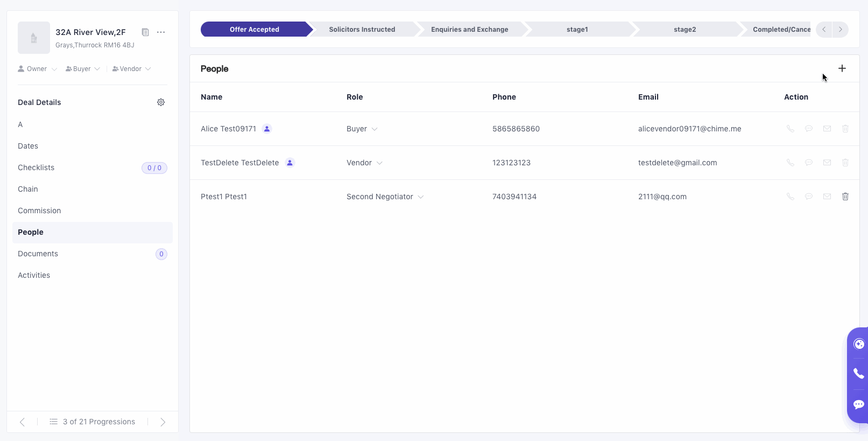This screenshot has height=441, width=868.
Task: Click chat message icon for Ptest1 row
Action: [x=808, y=197]
